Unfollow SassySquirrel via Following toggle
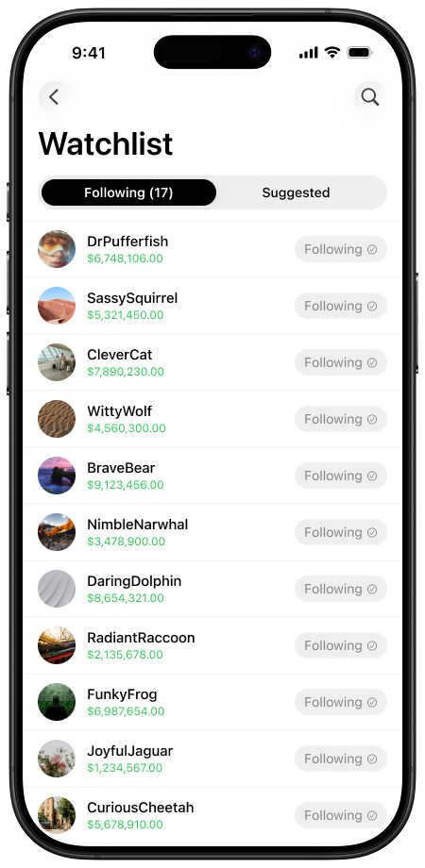This screenshot has height=868, width=425. (x=341, y=306)
